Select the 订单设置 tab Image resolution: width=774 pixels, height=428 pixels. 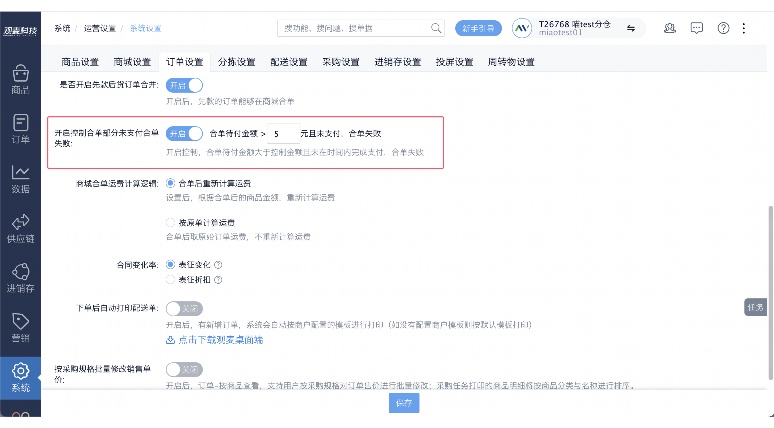click(x=185, y=62)
